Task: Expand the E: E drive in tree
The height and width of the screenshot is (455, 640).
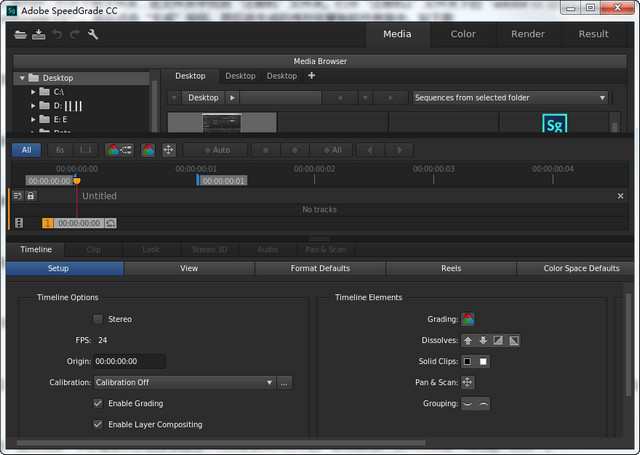Action: click(33, 120)
